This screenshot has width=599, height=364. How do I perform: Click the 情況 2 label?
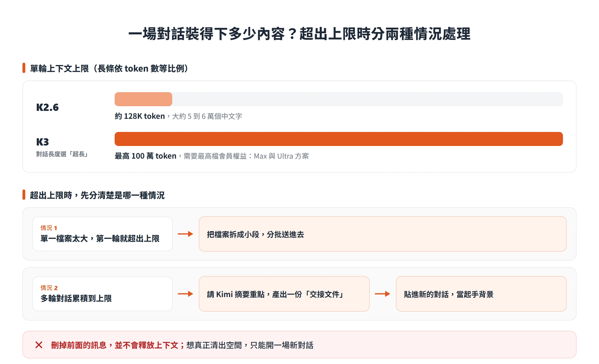pyautogui.click(x=49, y=288)
